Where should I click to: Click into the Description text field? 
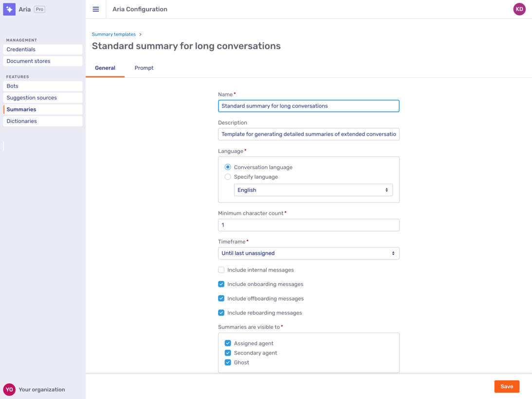(x=309, y=134)
